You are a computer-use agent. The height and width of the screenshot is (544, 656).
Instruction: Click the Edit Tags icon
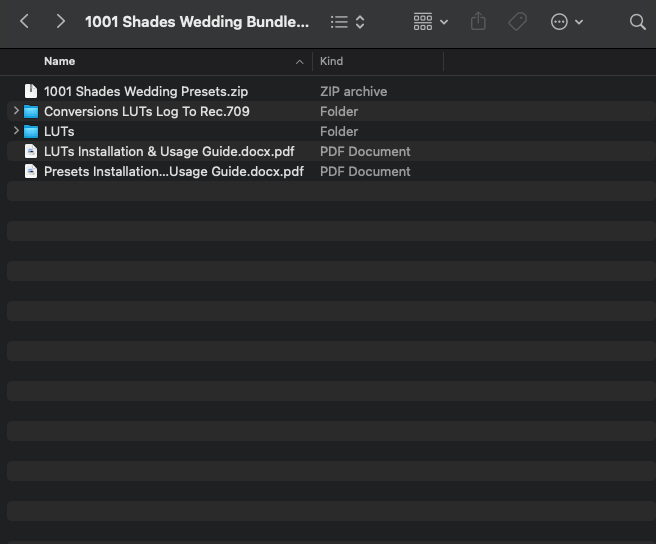coord(517,21)
